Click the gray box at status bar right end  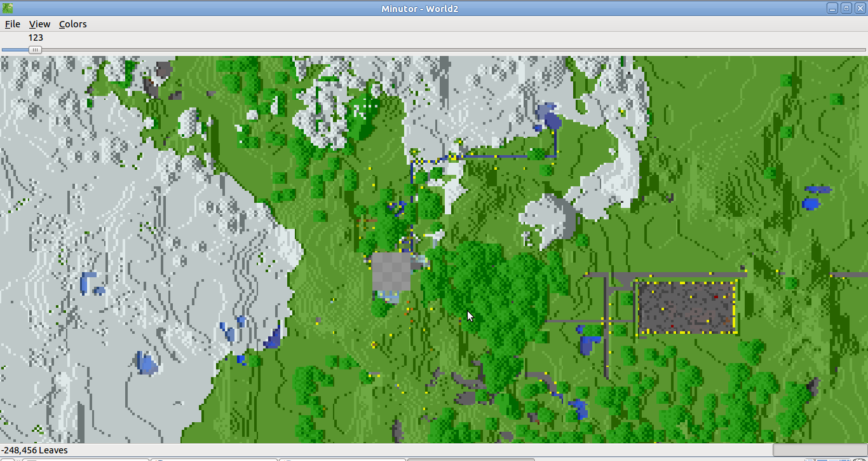coord(819,450)
